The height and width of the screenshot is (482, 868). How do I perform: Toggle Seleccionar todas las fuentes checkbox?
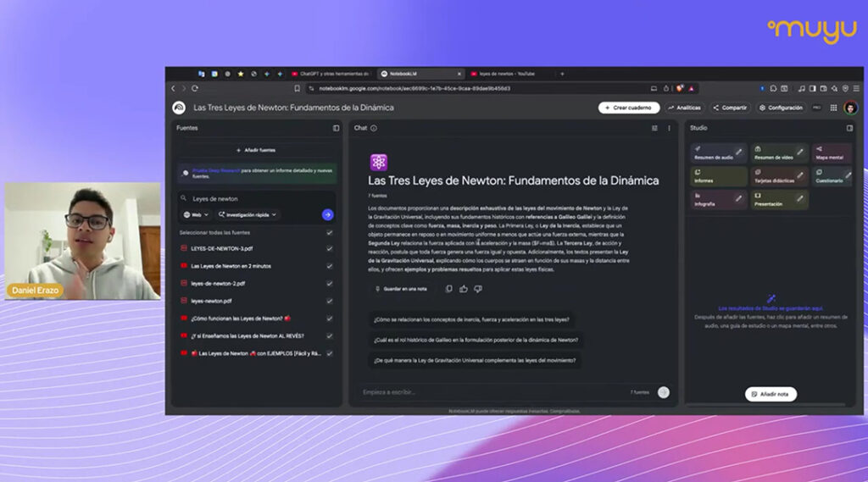pyautogui.click(x=330, y=232)
